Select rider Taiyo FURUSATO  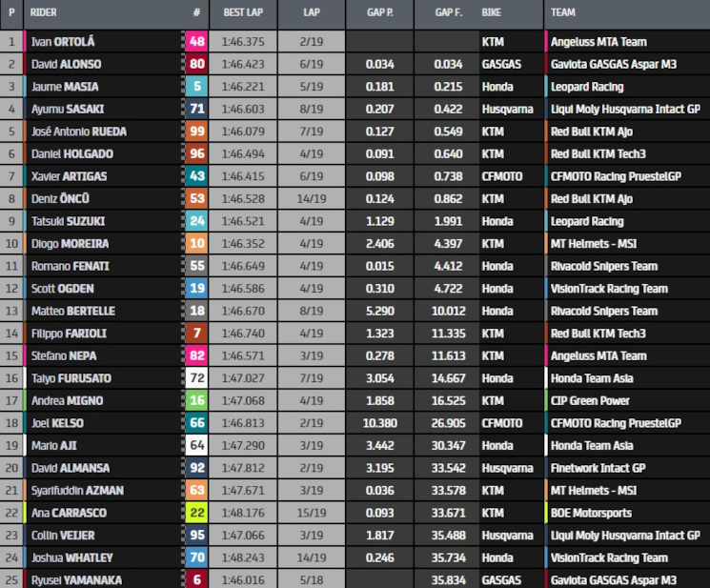[x=71, y=378]
